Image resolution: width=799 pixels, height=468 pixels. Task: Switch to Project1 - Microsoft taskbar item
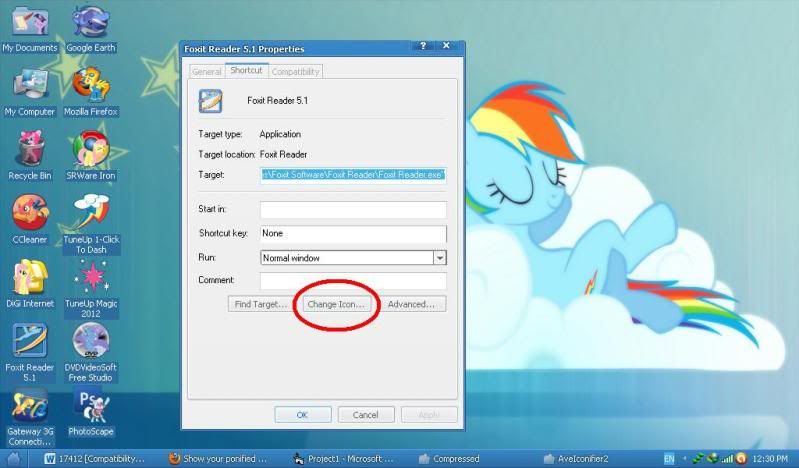click(x=343, y=459)
